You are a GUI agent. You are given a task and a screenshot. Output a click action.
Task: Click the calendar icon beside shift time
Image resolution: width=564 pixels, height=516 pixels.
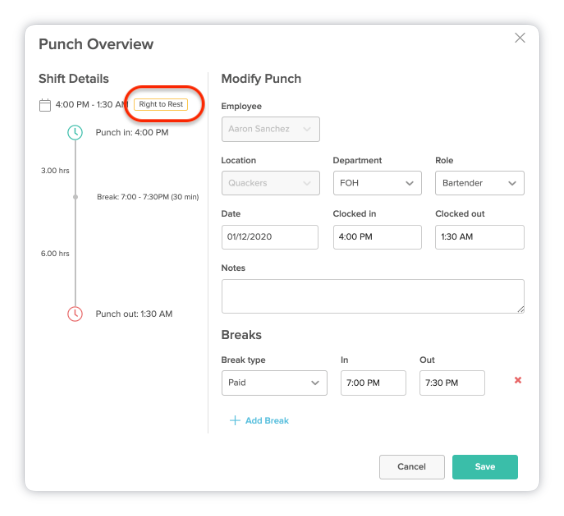(x=45, y=105)
